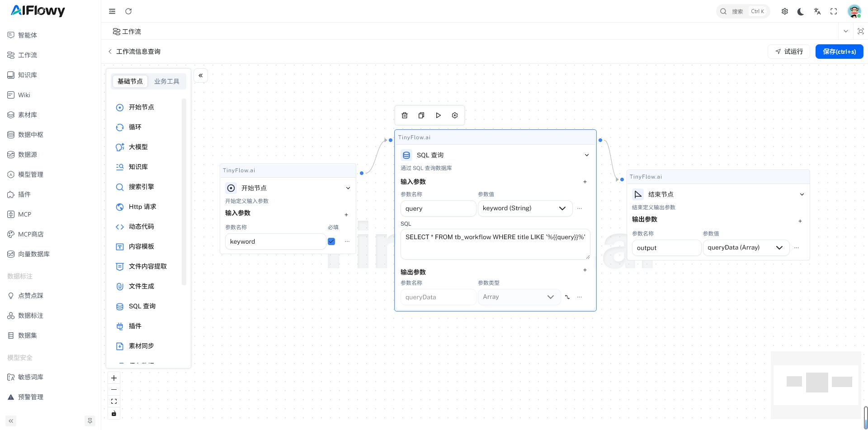The width and height of the screenshot is (868, 430).
Task: Open queryData (Array) value dropdown
Action: coord(746,248)
